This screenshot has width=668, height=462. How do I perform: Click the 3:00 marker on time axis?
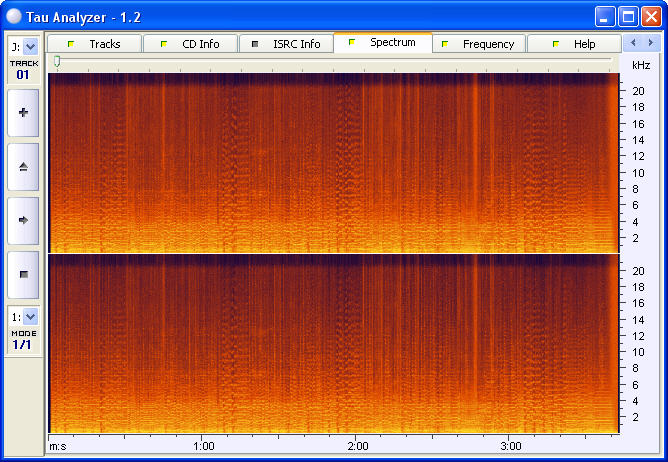pyautogui.click(x=510, y=445)
